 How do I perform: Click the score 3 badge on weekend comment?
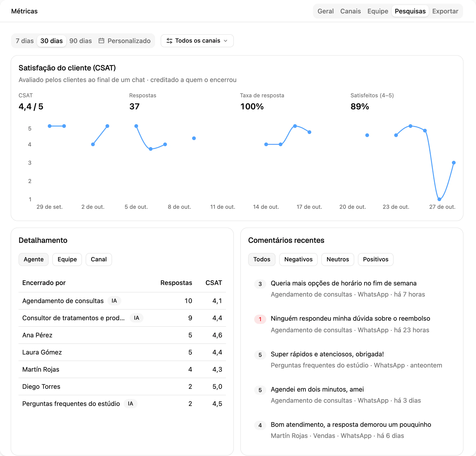pos(260,284)
